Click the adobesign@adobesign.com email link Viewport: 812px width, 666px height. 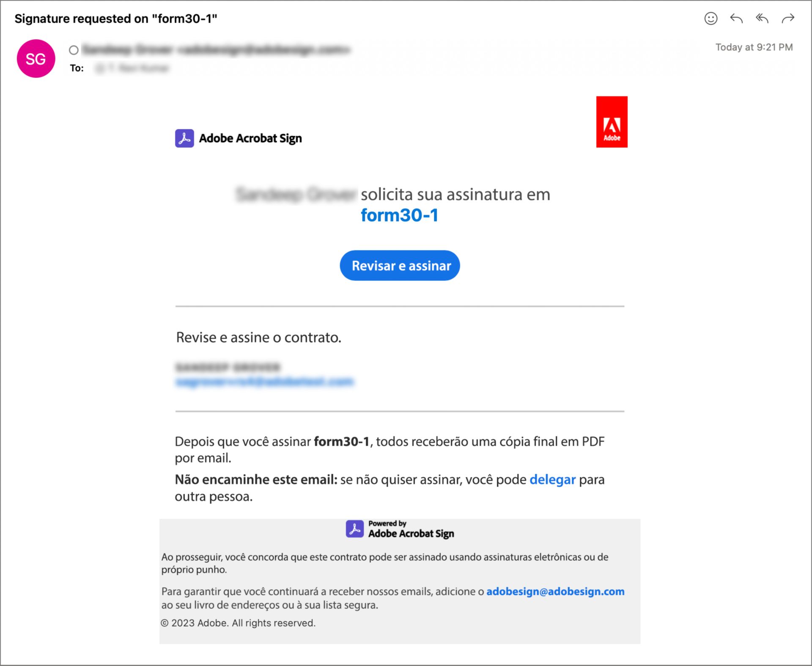[555, 591]
